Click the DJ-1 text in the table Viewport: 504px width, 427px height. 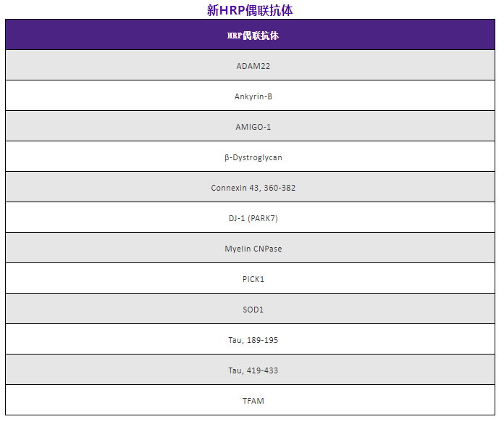237,218
